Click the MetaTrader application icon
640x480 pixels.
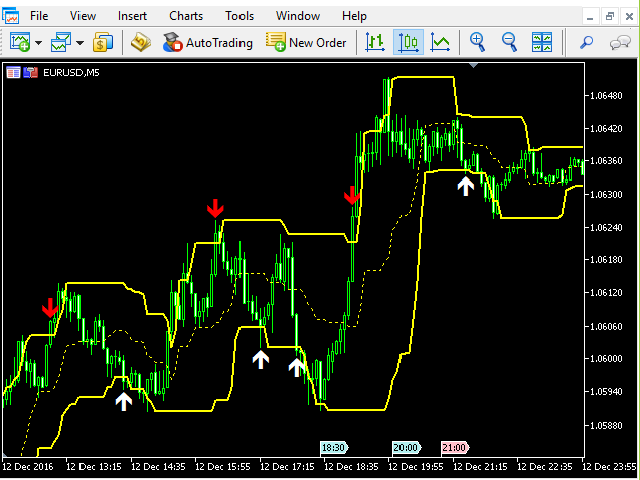coord(11,16)
